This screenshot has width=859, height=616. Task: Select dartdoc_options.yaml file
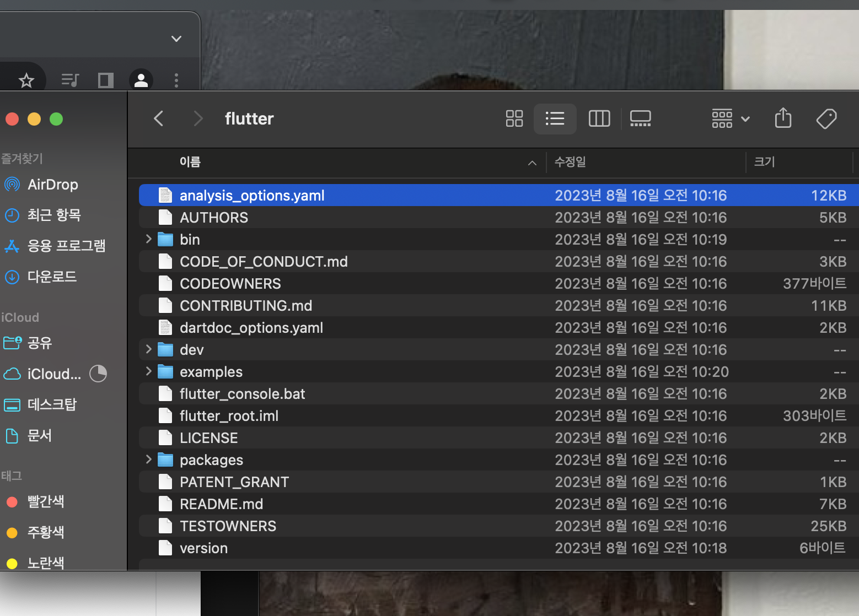[498, 327]
